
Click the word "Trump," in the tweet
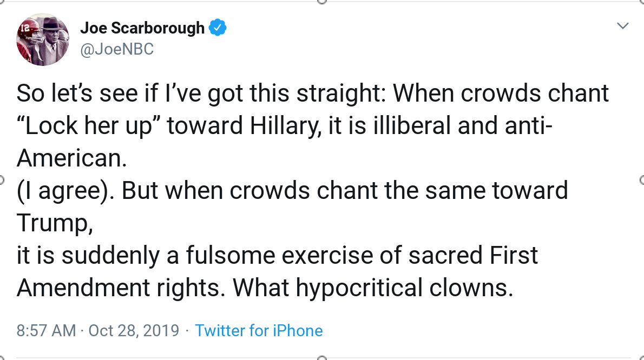(x=55, y=223)
